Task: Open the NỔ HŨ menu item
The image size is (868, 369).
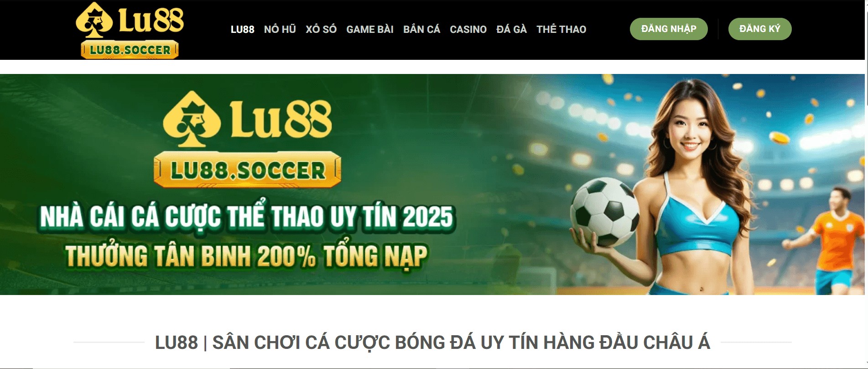Action: [x=280, y=29]
